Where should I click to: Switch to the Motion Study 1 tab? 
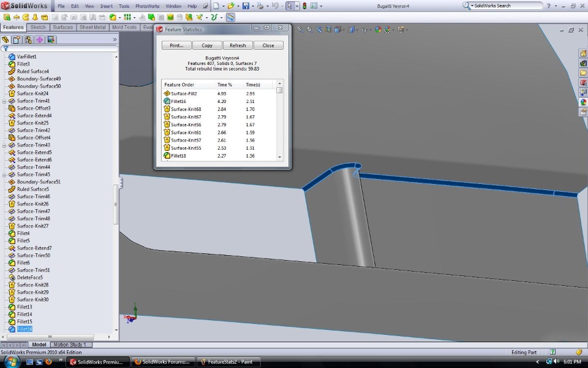[70, 345]
